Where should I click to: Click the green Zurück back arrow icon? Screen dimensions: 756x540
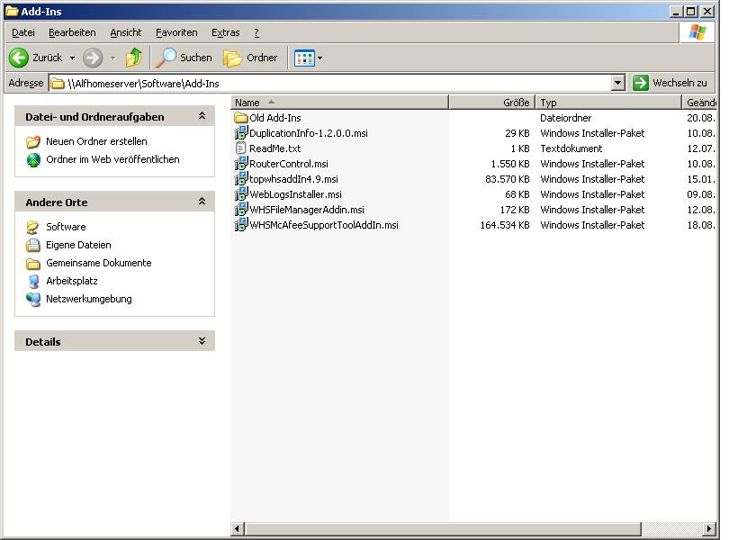(x=19, y=58)
